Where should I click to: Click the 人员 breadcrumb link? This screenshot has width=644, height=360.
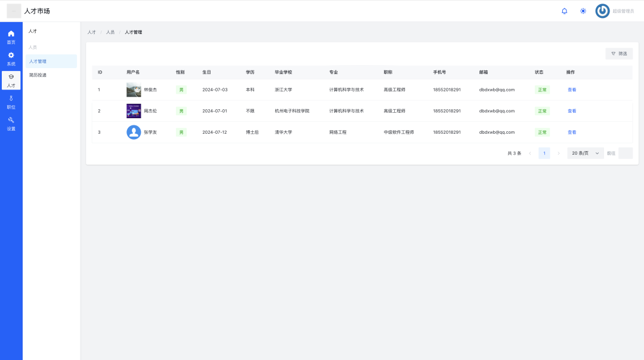[110, 32]
